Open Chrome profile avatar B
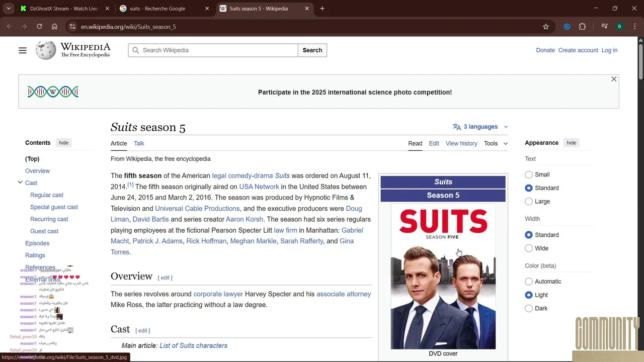 (x=620, y=27)
